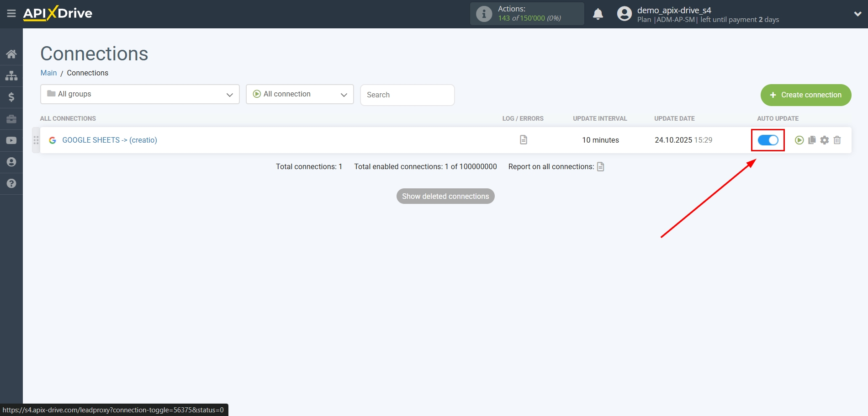Click the Google icon in connection row
The height and width of the screenshot is (416, 868).
(x=53, y=140)
